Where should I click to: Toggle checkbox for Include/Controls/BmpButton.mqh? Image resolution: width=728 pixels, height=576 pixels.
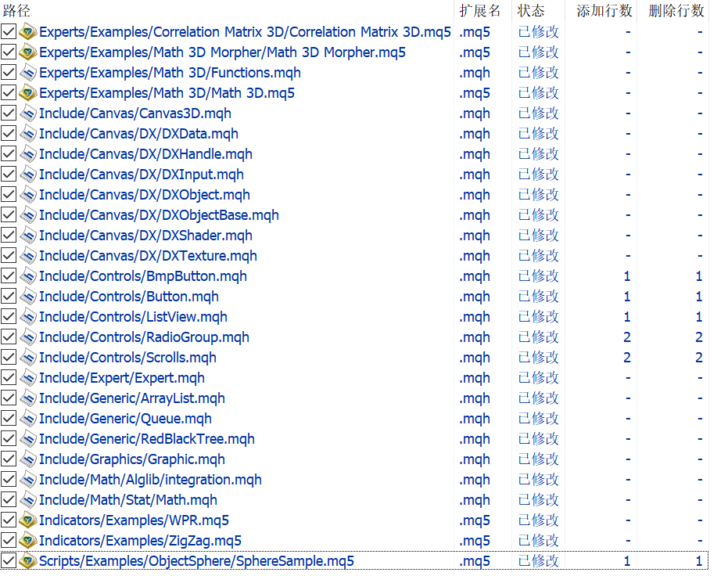pos(9,276)
